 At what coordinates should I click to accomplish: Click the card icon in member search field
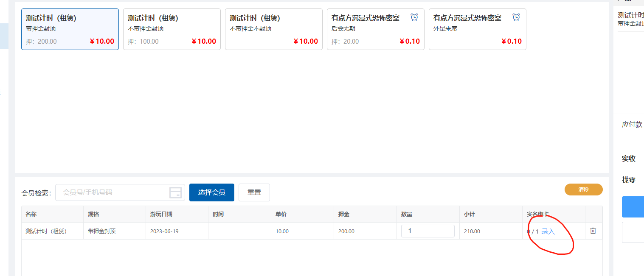(x=176, y=192)
